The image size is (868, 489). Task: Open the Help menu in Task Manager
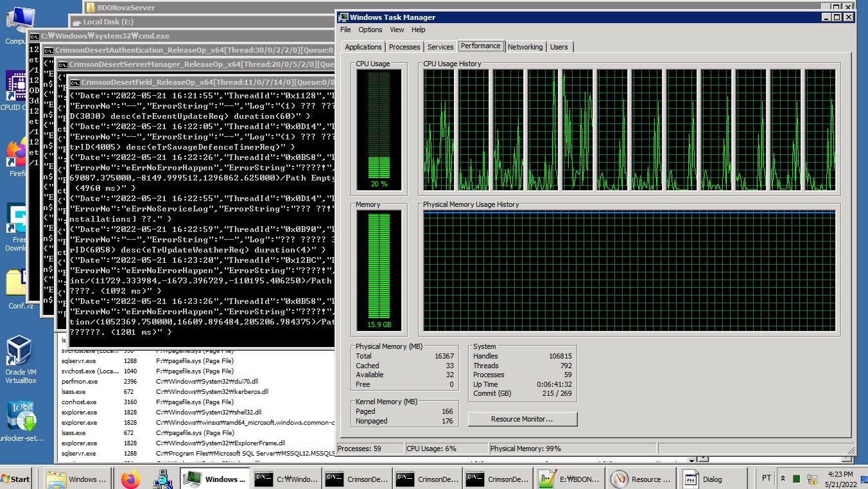[x=418, y=30]
